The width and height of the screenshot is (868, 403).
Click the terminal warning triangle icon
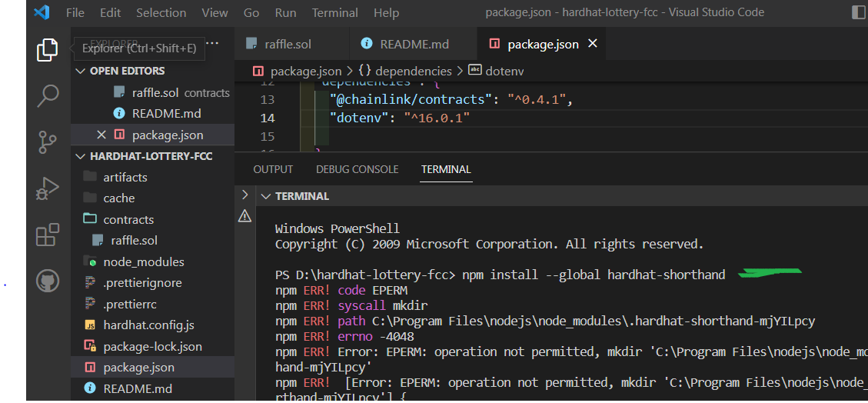tap(244, 216)
